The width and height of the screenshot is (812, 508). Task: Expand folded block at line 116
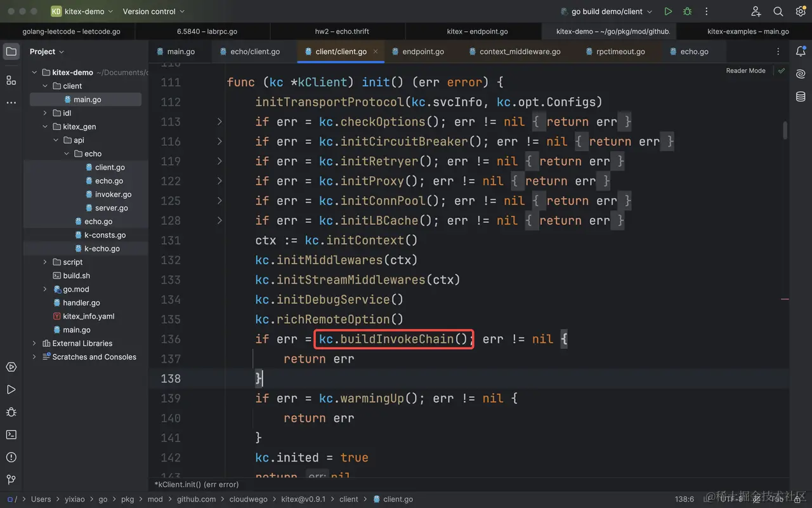(219, 141)
